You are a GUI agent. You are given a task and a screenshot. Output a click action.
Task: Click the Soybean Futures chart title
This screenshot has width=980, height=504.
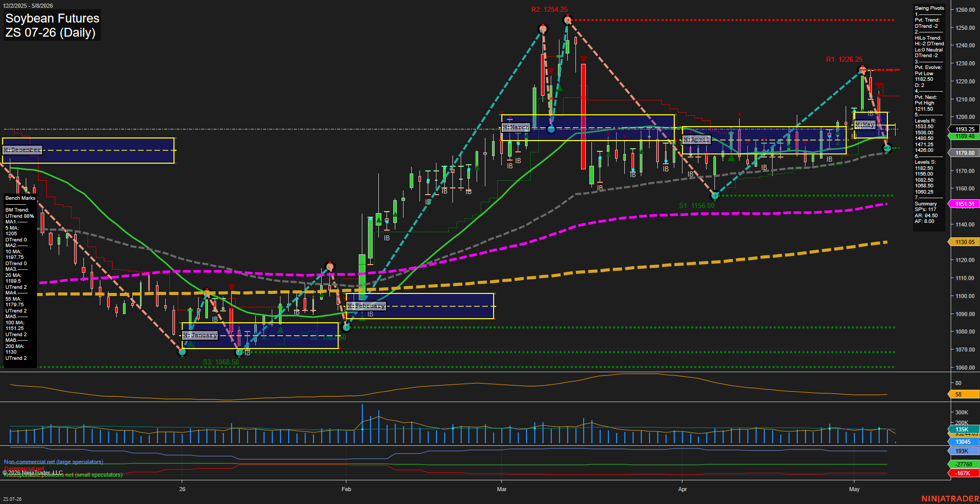[52, 18]
